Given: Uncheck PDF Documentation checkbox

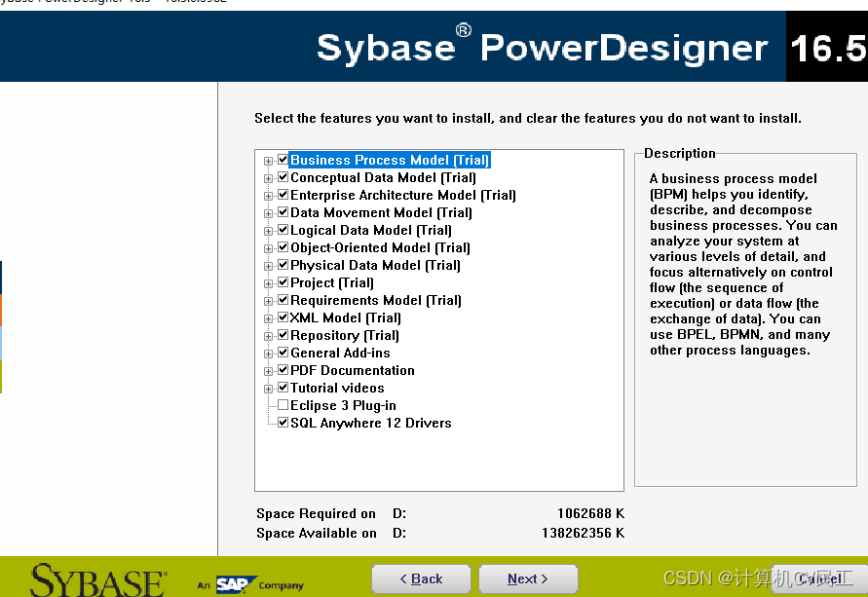Looking at the screenshot, I should click(283, 370).
